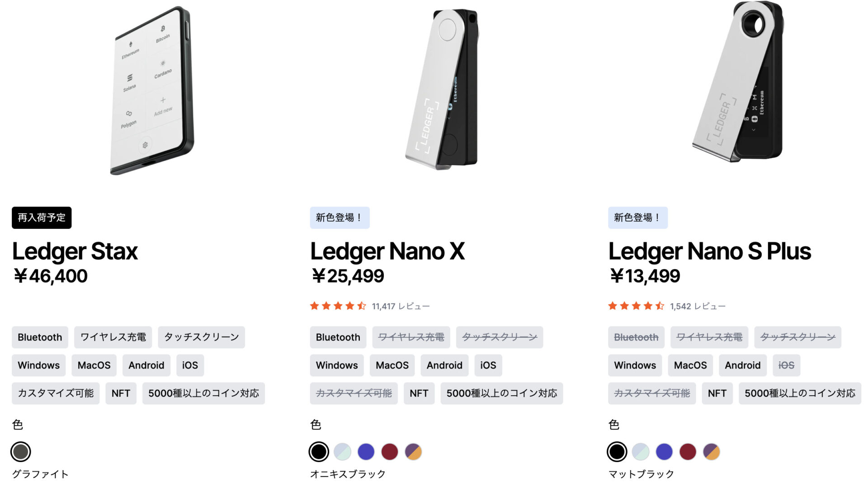868x482 pixels.
Task: Click the Bluetooth tag under Ledger Stax
Action: [40, 337]
